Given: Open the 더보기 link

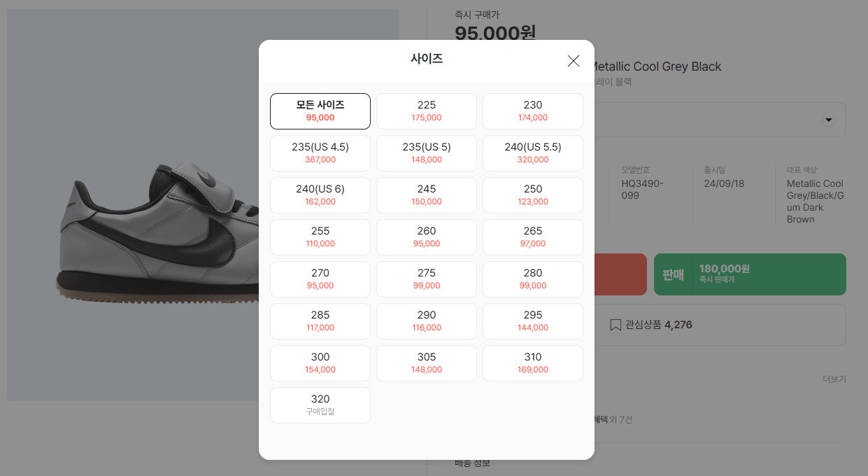Looking at the screenshot, I should [834, 379].
